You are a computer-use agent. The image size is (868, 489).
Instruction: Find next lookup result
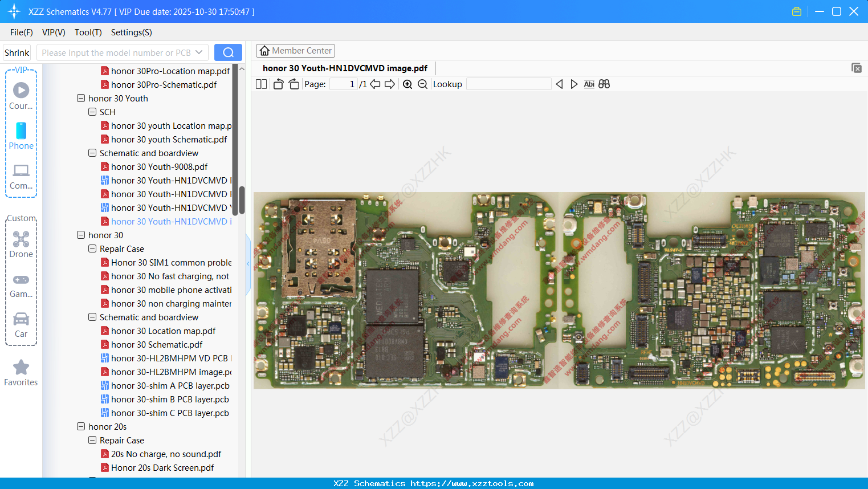pyautogui.click(x=574, y=84)
